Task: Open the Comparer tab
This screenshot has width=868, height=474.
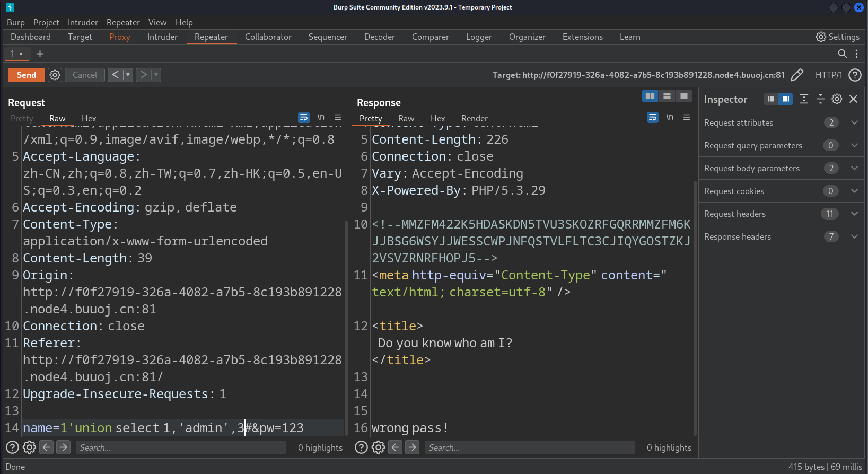Action: [x=430, y=37]
